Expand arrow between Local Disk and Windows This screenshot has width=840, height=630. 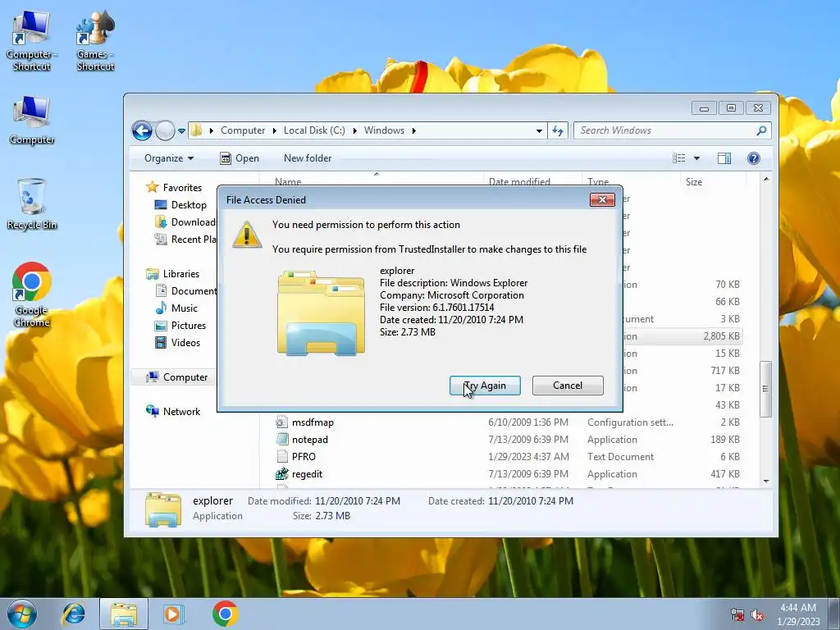click(354, 130)
